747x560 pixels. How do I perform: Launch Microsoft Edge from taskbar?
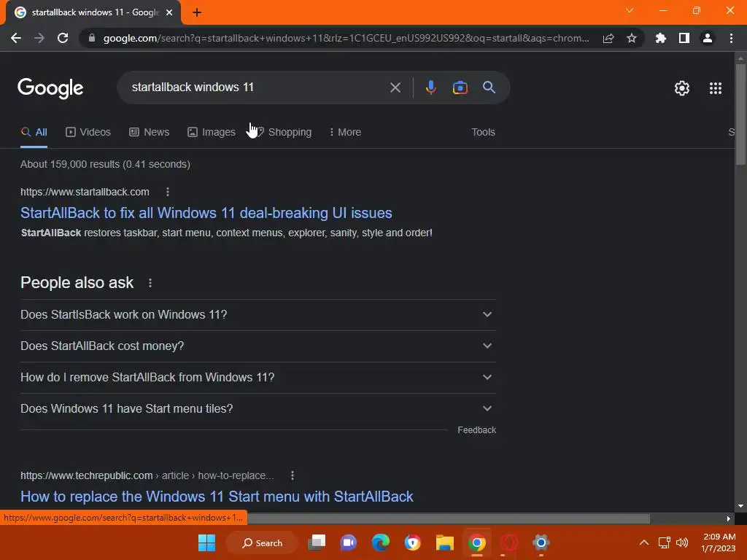pyautogui.click(x=380, y=542)
